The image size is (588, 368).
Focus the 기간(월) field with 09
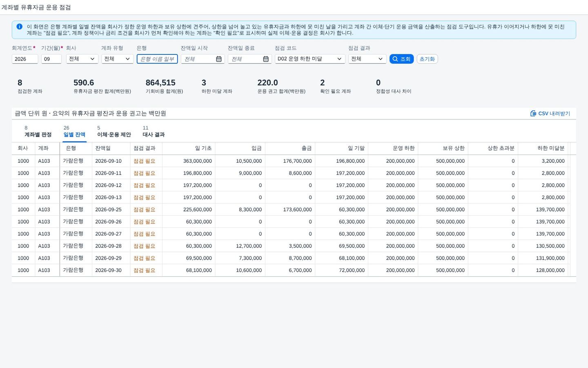click(x=51, y=59)
